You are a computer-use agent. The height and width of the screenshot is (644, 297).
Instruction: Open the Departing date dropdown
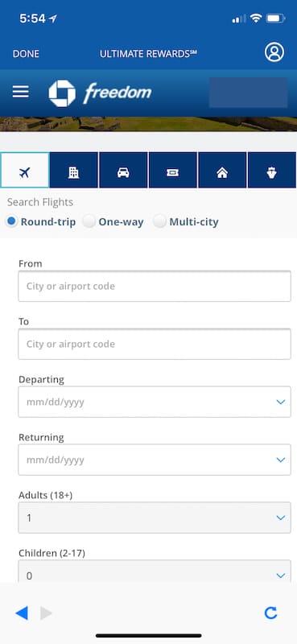pos(155,402)
